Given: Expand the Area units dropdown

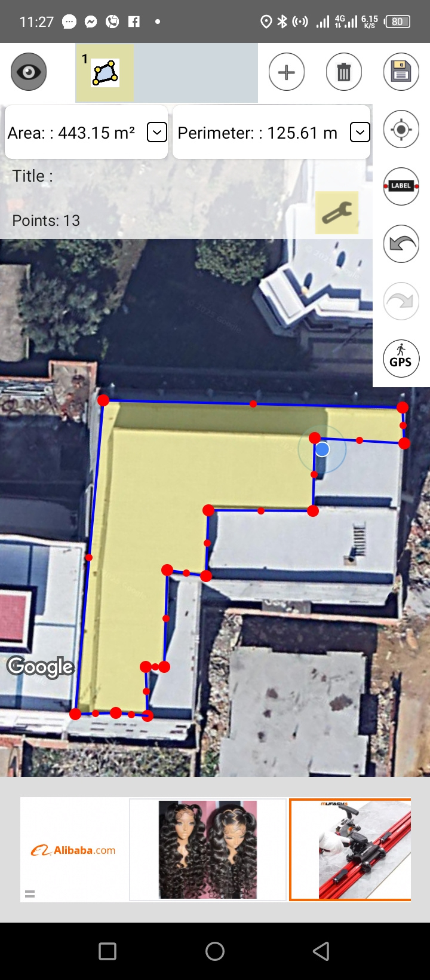Looking at the screenshot, I should 156,132.
